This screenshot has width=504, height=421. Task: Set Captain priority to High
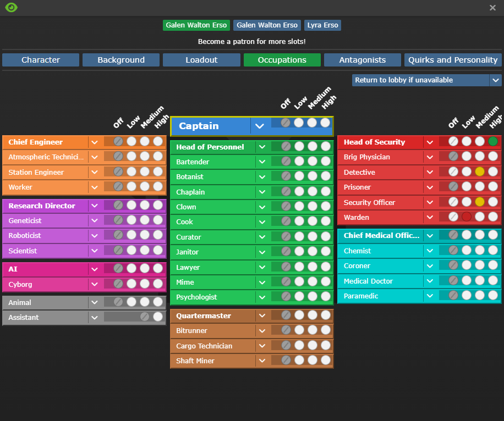tap(325, 123)
